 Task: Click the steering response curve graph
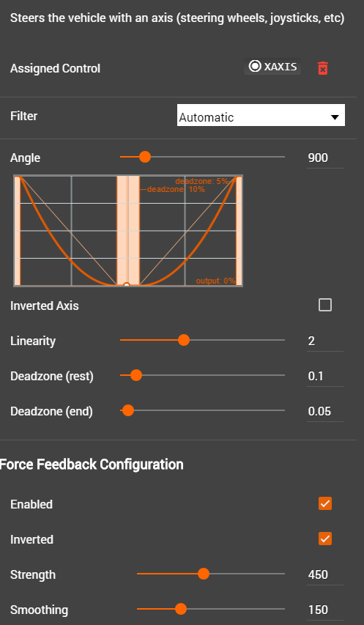click(x=128, y=230)
